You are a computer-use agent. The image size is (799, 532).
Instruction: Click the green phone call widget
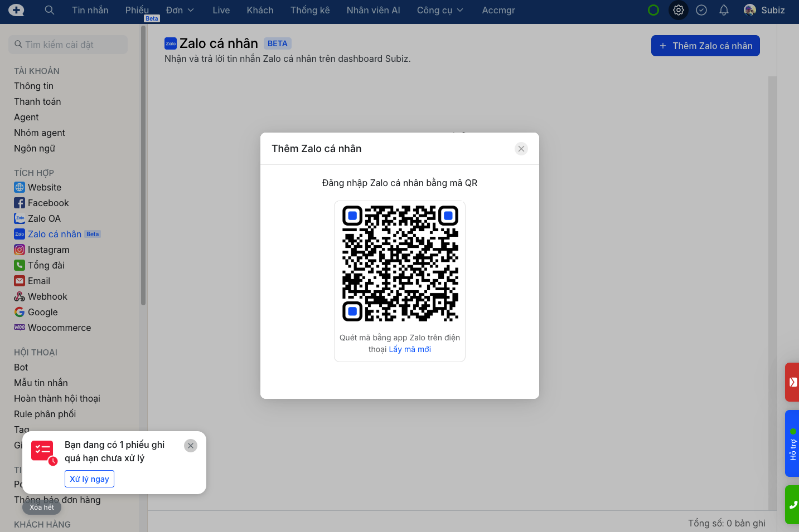(x=792, y=505)
